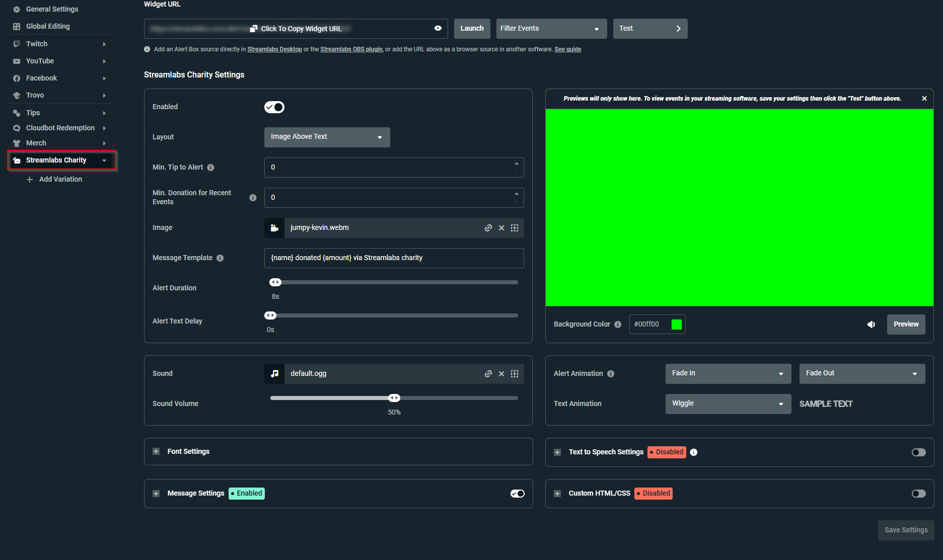Open the Layout dropdown
The width and height of the screenshot is (943, 560).
[327, 137]
